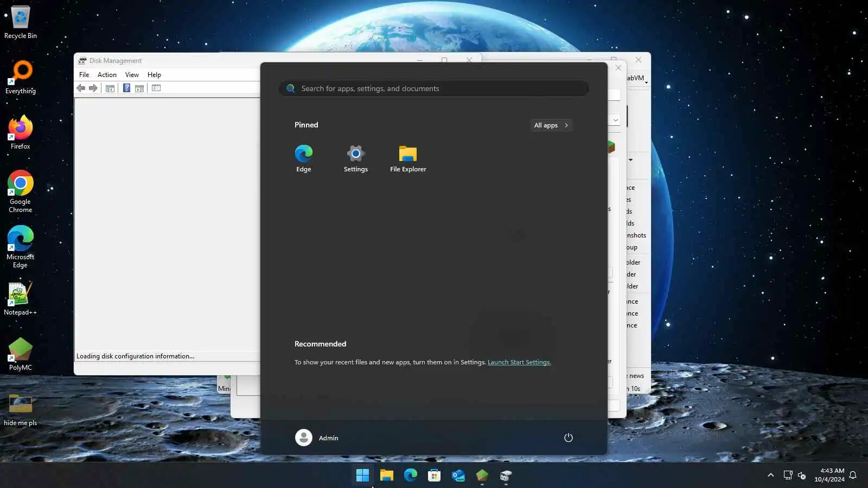Select the Notepad++ desktop shortcut
This screenshot has height=488, width=868.
coord(21,299)
